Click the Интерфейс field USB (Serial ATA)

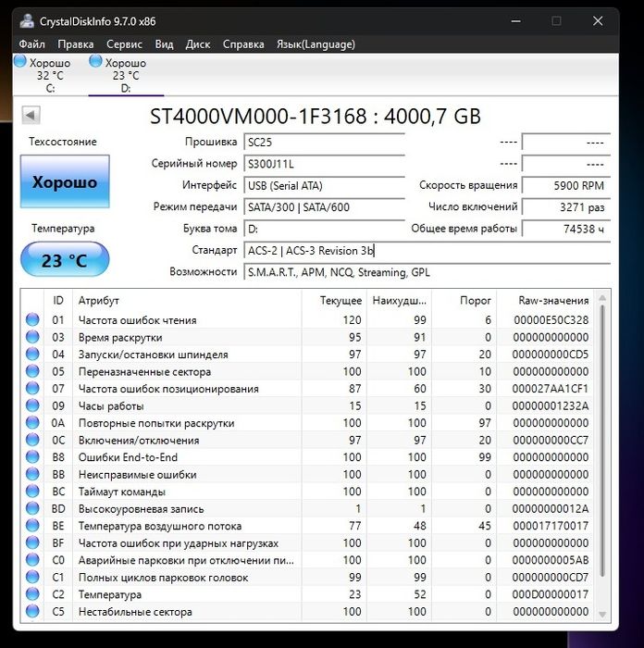point(324,185)
